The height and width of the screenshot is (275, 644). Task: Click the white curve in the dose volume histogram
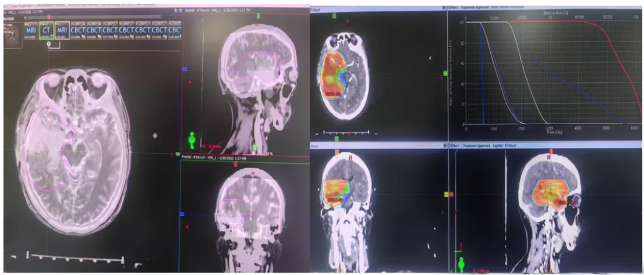524,64
